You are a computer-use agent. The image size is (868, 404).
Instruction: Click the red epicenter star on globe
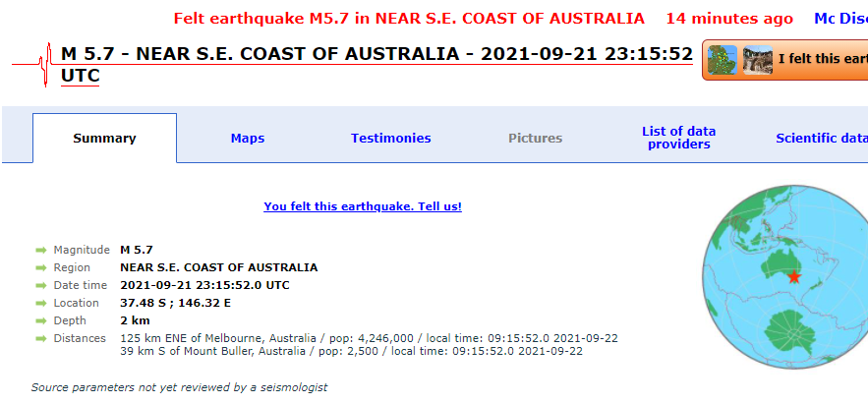pyautogui.click(x=793, y=278)
